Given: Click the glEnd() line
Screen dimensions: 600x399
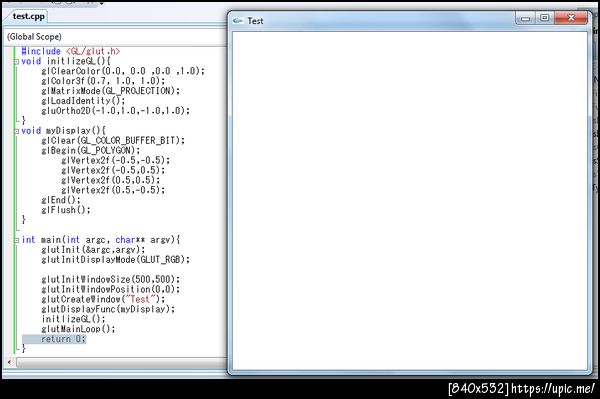Looking at the screenshot, I should [61, 200].
